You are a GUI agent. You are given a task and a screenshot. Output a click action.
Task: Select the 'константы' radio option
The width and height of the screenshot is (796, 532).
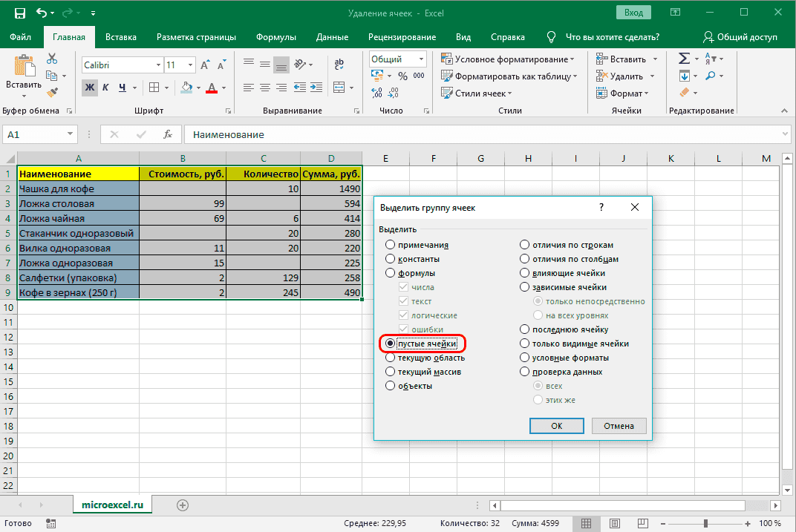click(390, 259)
